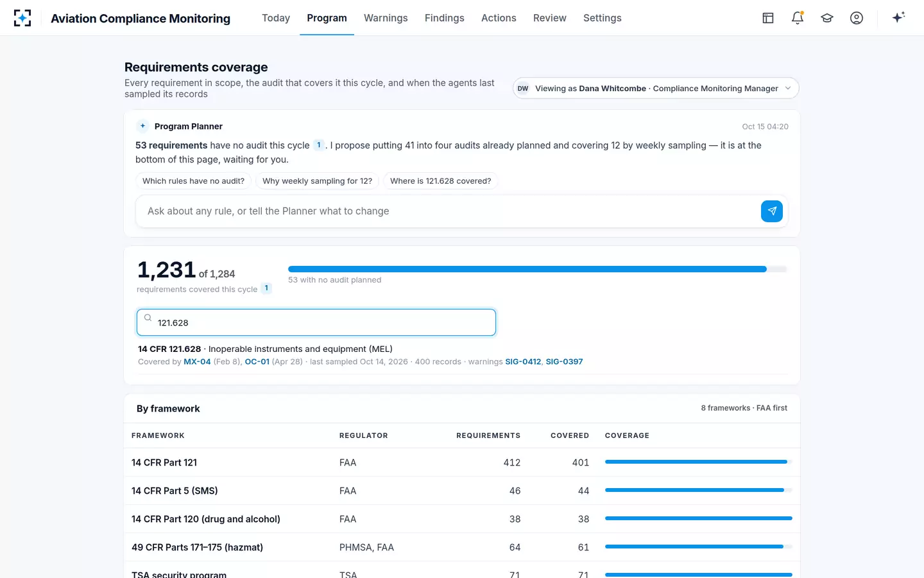Click the FRAMEWORK column header

158,435
